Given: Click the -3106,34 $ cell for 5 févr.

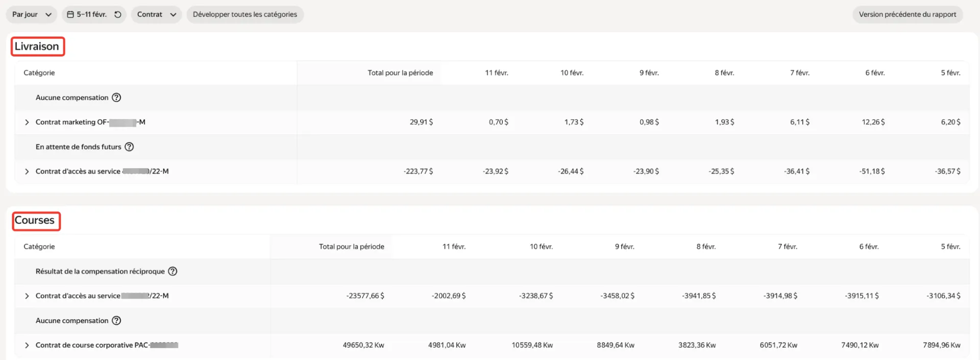Looking at the screenshot, I should coord(944,296).
